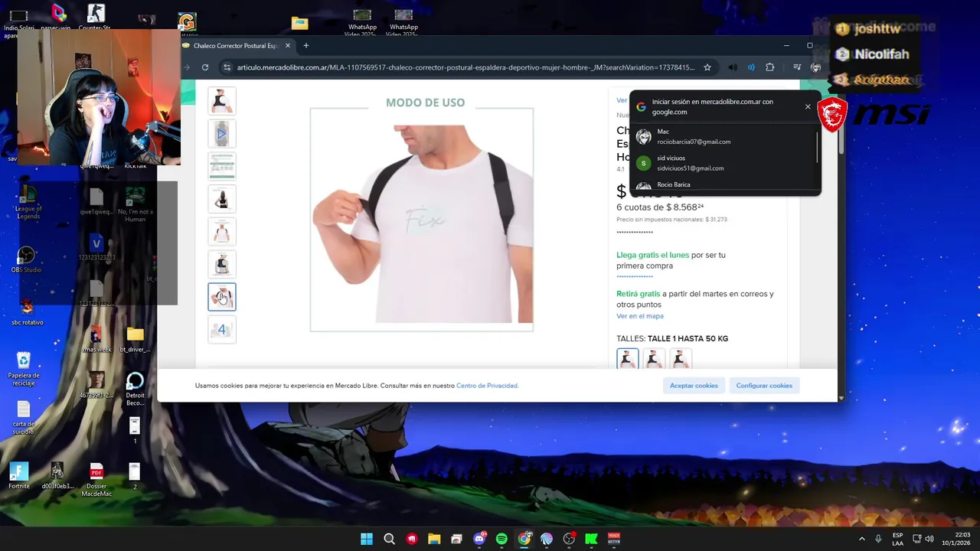Open Voicemeeter taskbar icon

point(614,540)
